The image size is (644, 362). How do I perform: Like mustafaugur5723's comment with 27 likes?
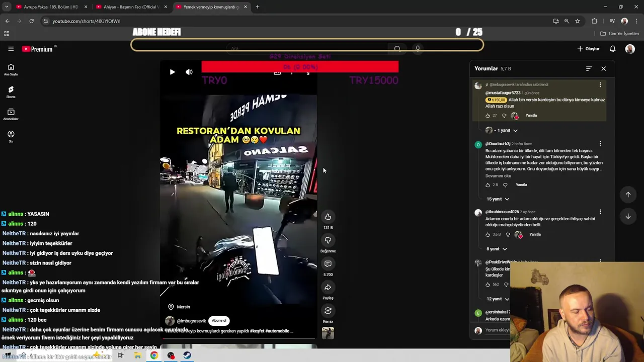(x=488, y=116)
